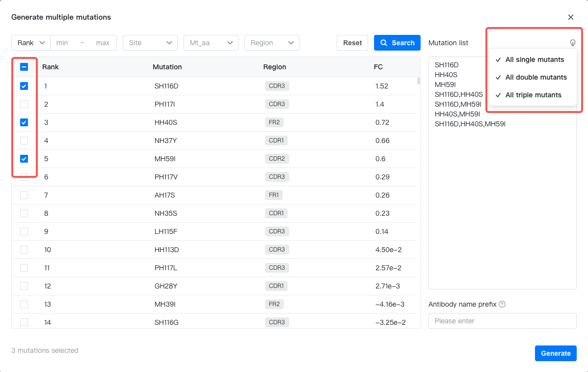Click the Generate button
This screenshot has height=372, width=588.
[556, 353]
